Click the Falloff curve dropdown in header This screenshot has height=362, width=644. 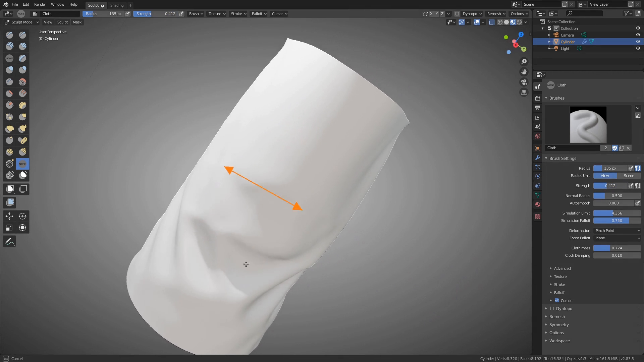click(259, 13)
